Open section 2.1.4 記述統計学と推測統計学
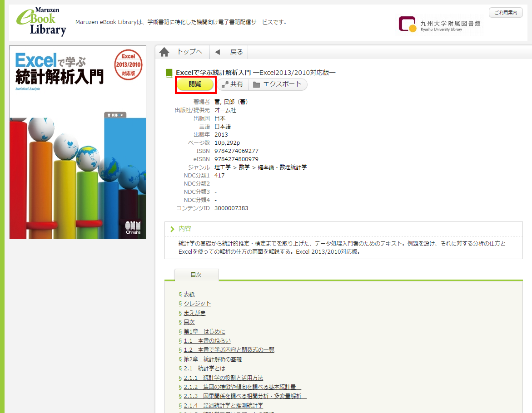The image size is (532, 413). tap(223, 406)
